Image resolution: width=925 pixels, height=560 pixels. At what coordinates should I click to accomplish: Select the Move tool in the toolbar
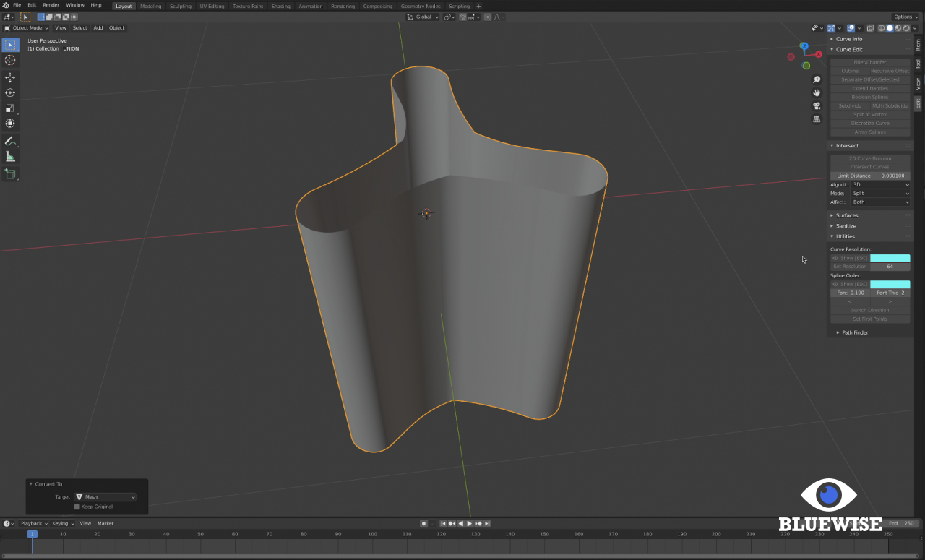(x=10, y=77)
